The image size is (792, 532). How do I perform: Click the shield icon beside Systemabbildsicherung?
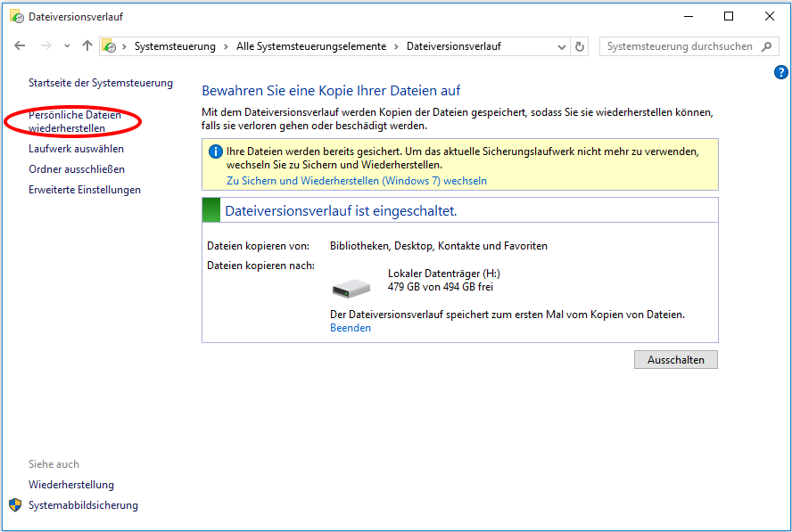point(16,505)
